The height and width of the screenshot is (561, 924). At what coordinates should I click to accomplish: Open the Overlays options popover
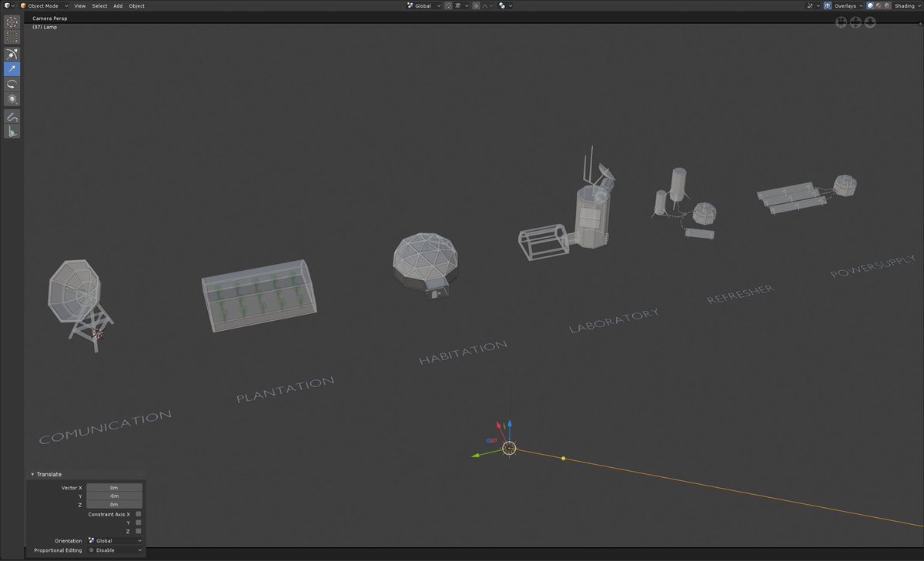tap(849, 5)
